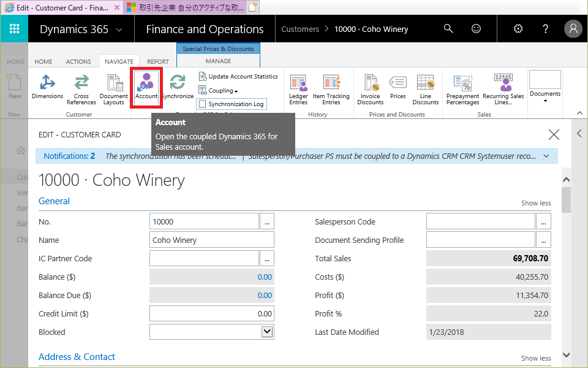Click the Customers breadcrumb link
588x368 pixels.
(x=300, y=29)
